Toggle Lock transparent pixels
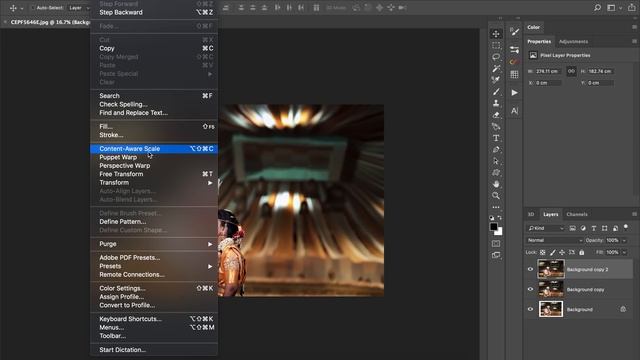The height and width of the screenshot is (360, 640). [x=542, y=253]
